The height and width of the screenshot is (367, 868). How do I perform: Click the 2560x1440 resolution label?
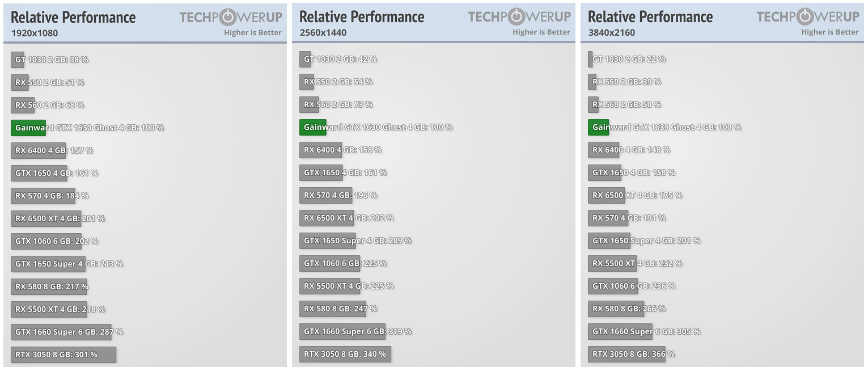(x=323, y=32)
